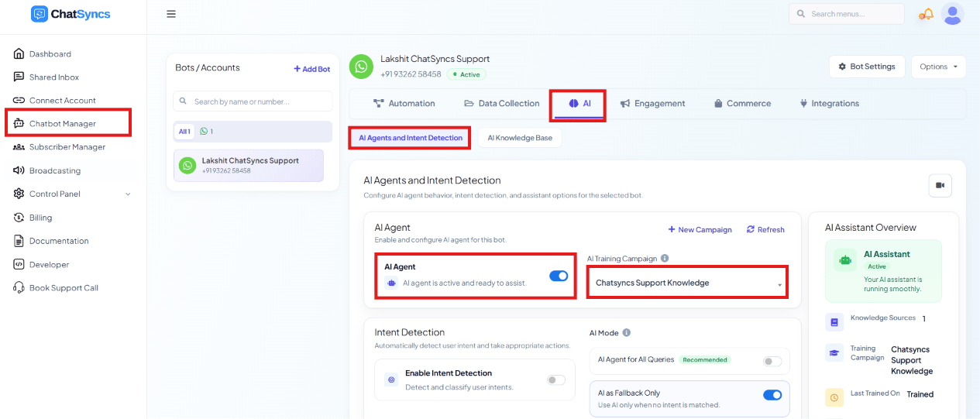Click the Chatbot Manager robot icon
This screenshot has width=980, height=419.
(19, 123)
